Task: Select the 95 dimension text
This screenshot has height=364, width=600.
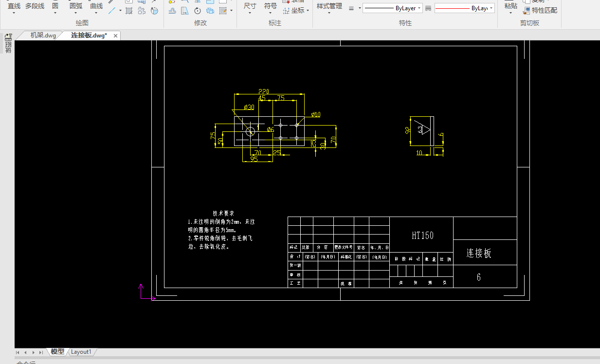Action: tap(254, 159)
